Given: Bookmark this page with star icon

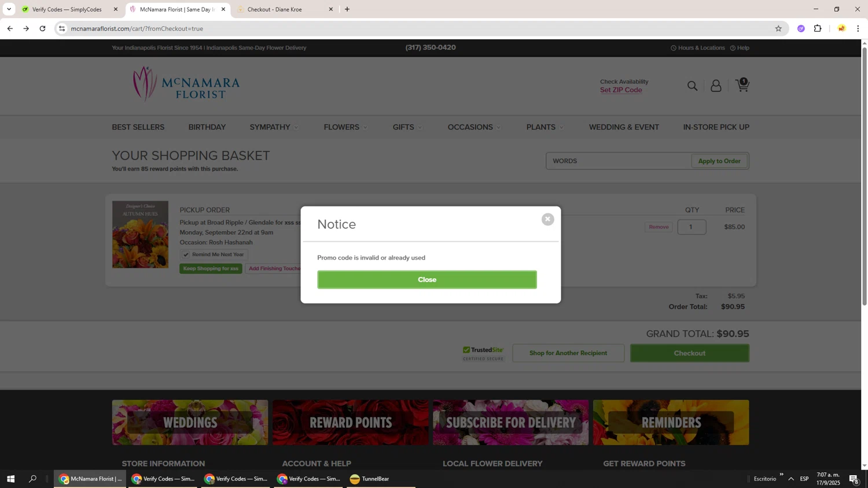Looking at the screenshot, I should [778, 28].
